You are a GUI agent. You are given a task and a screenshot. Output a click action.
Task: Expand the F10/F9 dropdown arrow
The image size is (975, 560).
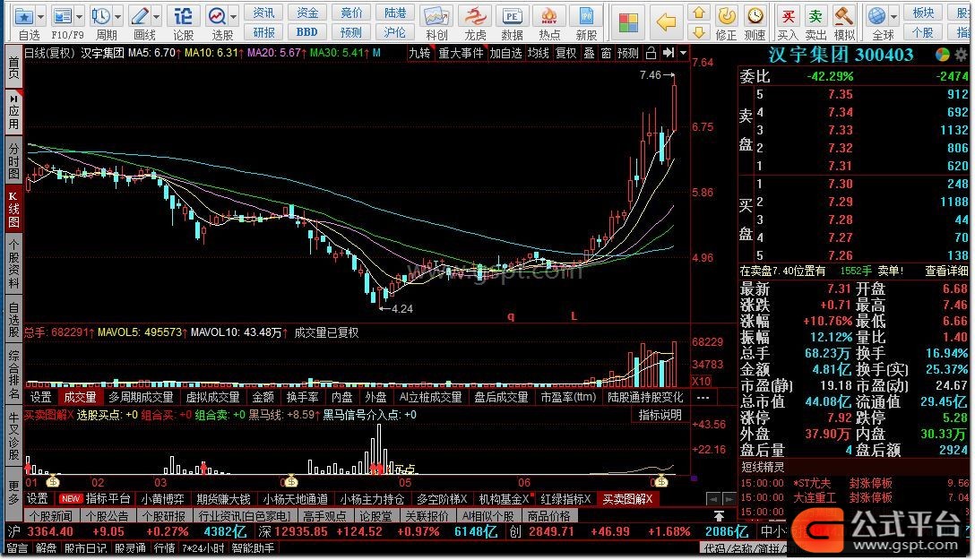79,17
